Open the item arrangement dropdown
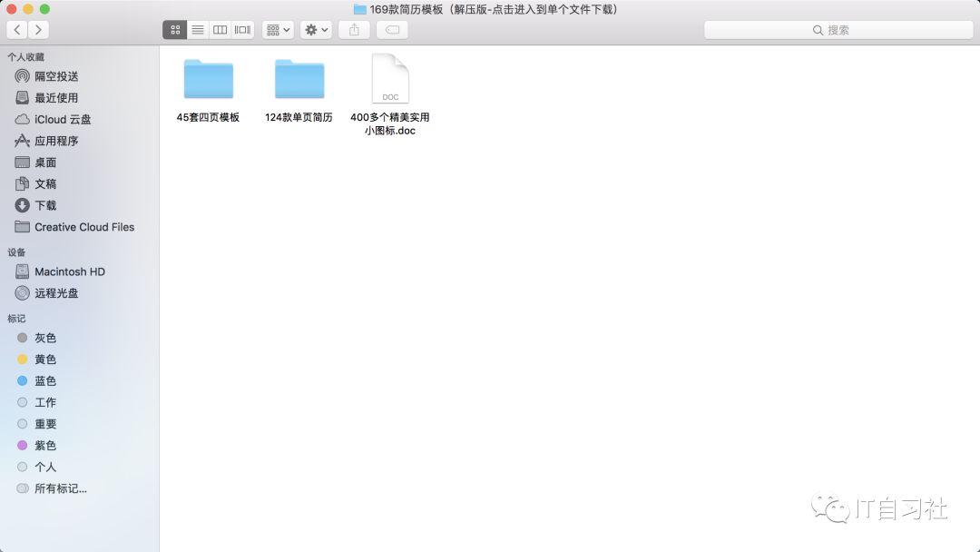Image resolution: width=980 pixels, height=552 pixels. point(277,29)
